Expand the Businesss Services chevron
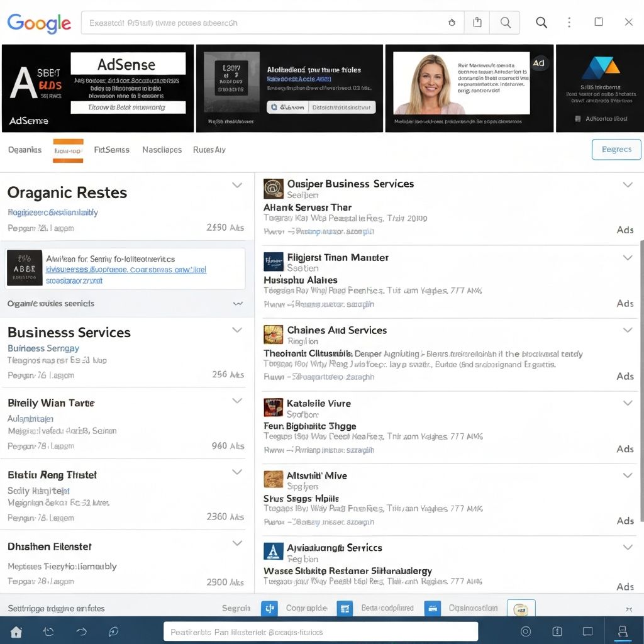Viewport: 644px width, 644px height. pos(237,330)
